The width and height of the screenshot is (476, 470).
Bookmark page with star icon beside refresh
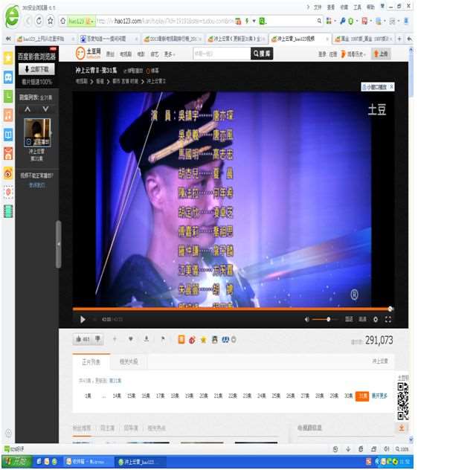tap(50, 21)
